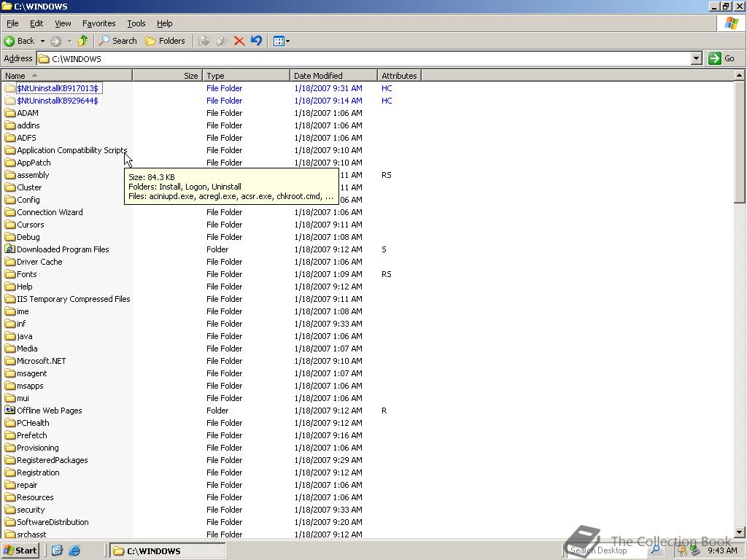The width and height of the screenshot is (747, 560).
Task: Click the red Delete icon
Action: 239,41
